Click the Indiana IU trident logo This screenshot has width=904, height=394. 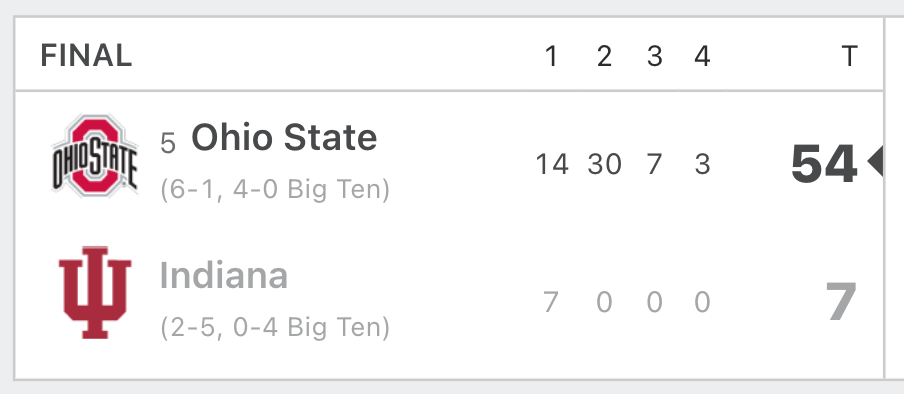coord(95,292)
